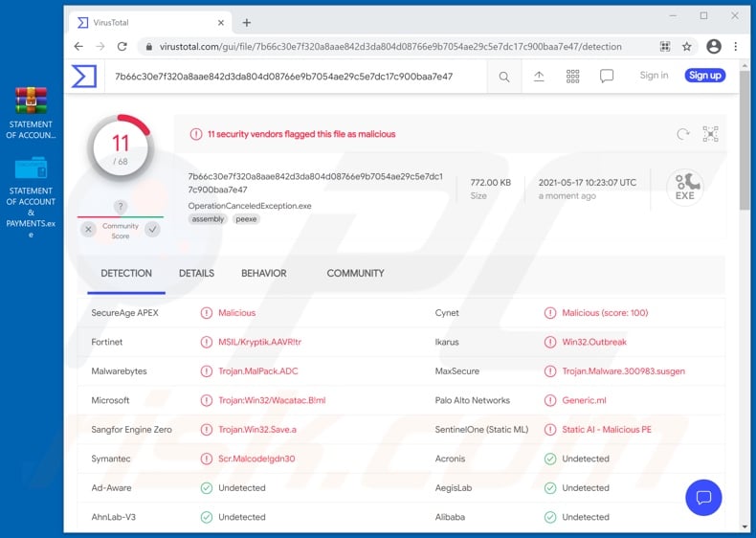The image size is (756, 538).
Task: Click the Sangfor Engine Zero vendor name
Action: point(132,430)
